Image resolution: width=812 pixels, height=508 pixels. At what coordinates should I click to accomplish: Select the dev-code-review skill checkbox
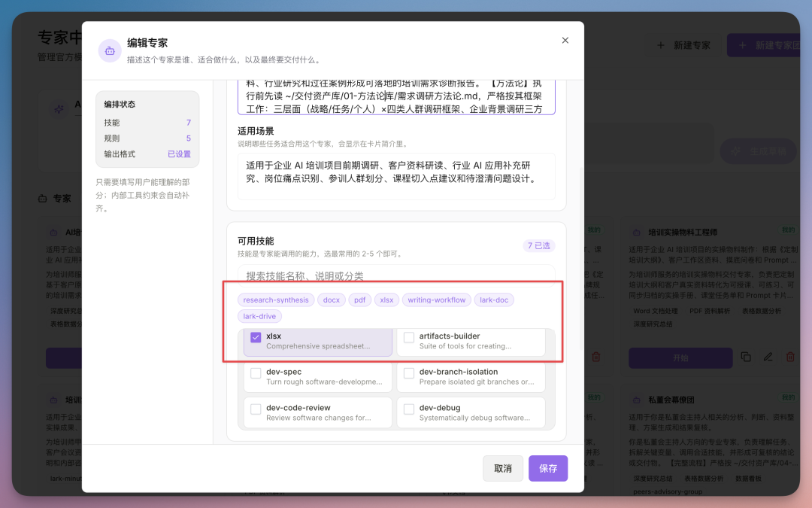pyautogui.click(x=256, y=409)
